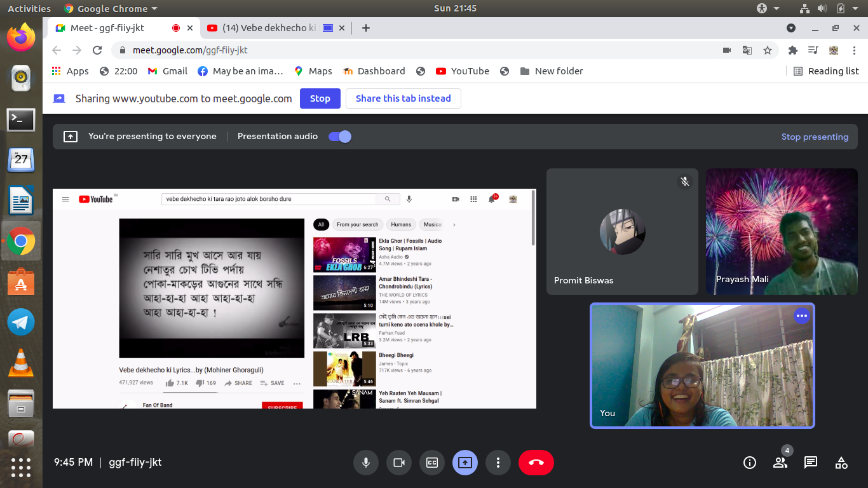Open options on your self-view tile
Image resolution: width=868 pixels, height=488 pixels.
tap(802, 316)
